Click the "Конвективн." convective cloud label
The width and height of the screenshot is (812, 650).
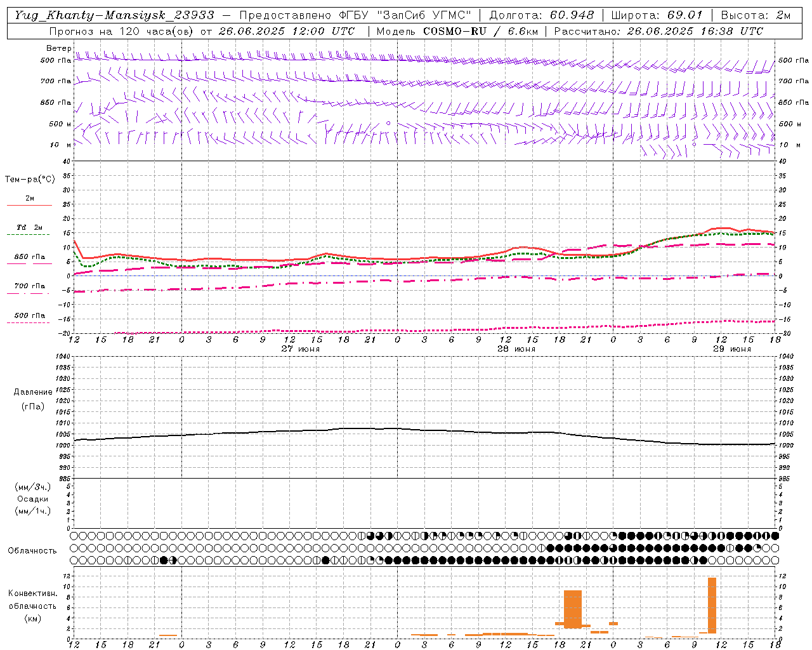[x=32, y=594]
